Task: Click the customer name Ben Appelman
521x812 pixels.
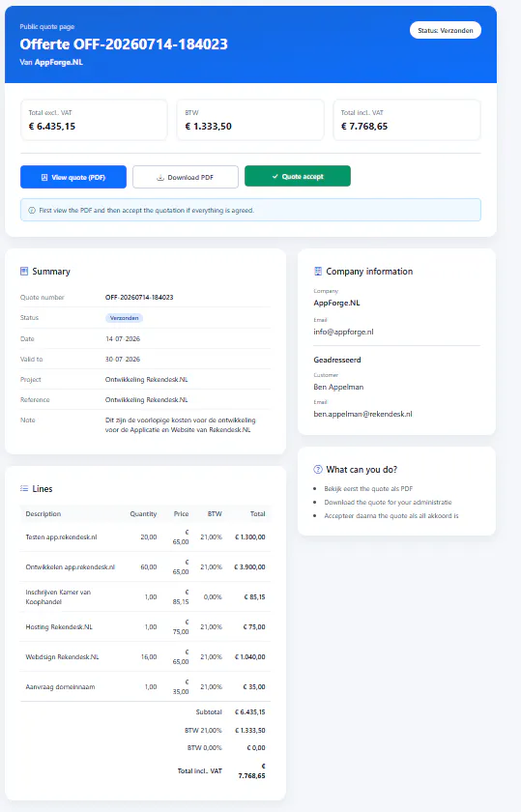Action: tap(338, 387)
